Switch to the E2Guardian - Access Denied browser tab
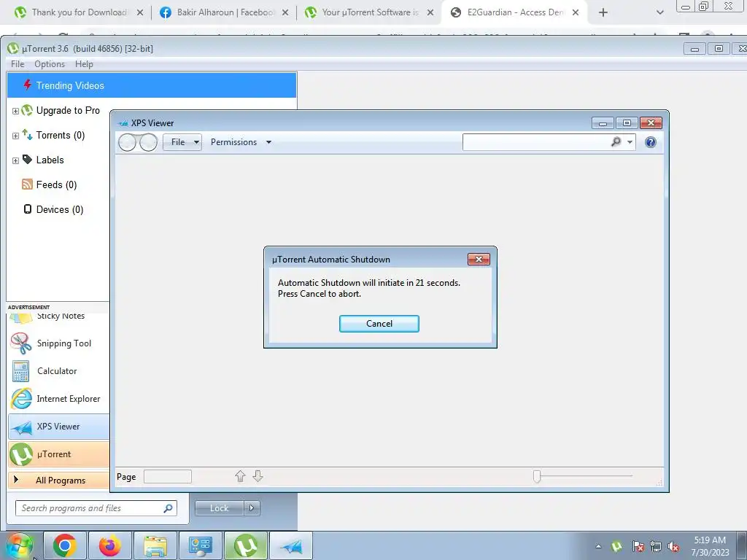 [x=514, y=12]
